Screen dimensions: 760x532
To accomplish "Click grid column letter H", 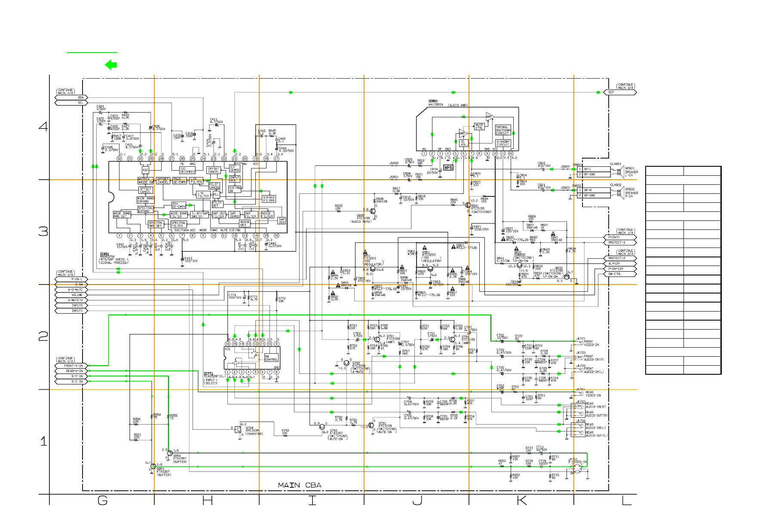I will click(208, 500).
